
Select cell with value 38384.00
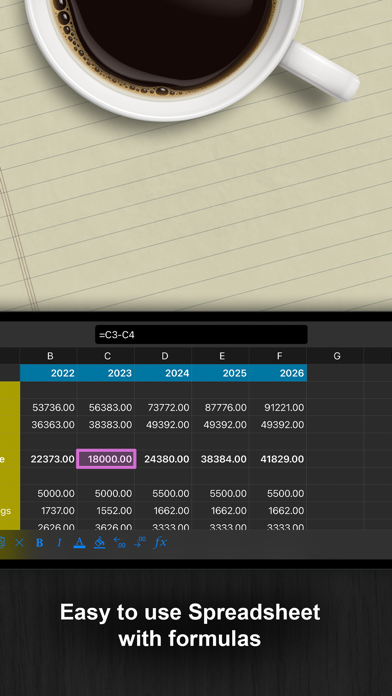[221, 459]
